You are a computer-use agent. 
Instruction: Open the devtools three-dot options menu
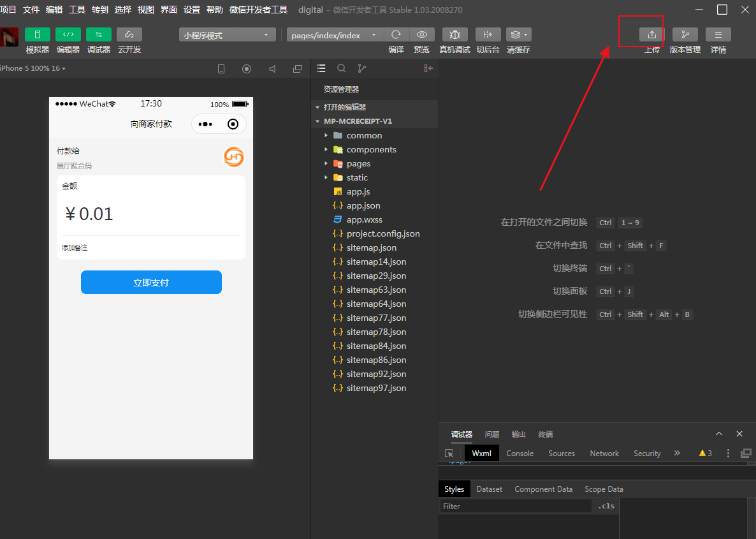click(728, 453)
